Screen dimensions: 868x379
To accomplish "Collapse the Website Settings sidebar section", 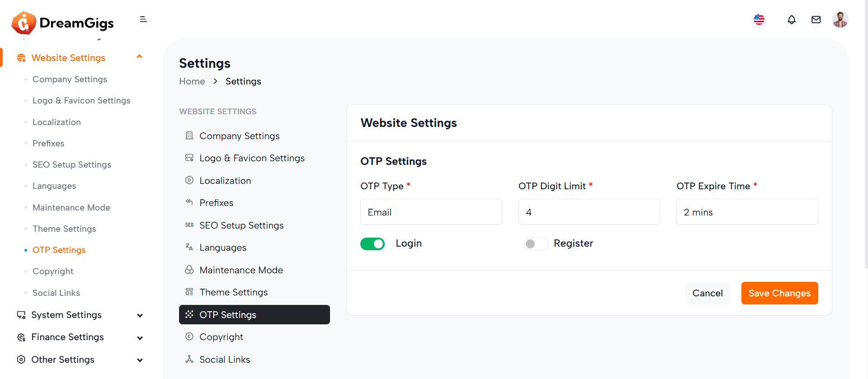I will pos(139,57).
